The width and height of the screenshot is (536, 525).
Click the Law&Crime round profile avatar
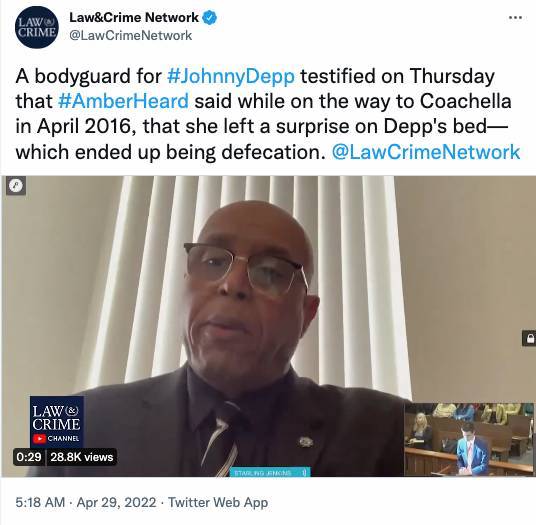(x=37, y=27)
